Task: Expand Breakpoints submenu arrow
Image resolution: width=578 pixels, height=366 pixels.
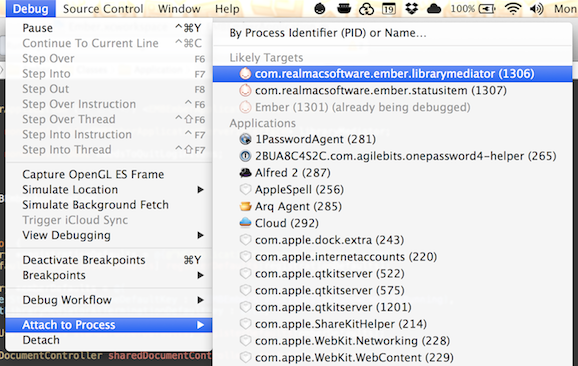Action: (200, 275)
